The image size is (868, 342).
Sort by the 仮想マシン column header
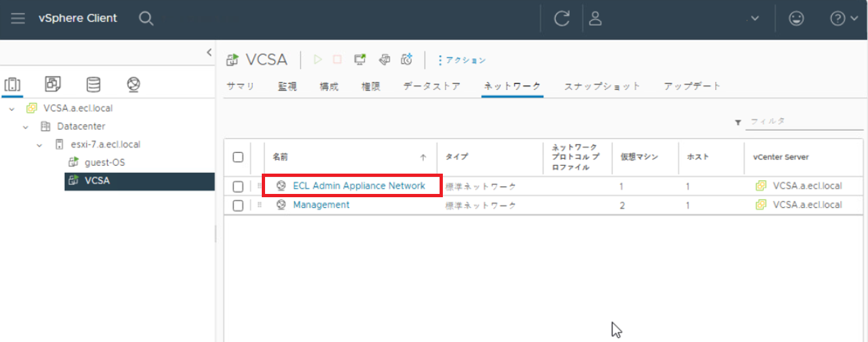click(x=639, y=157)
